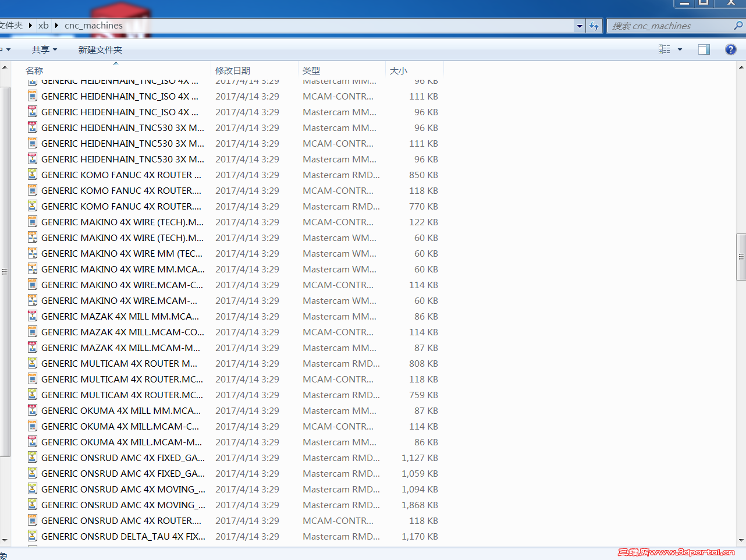
Task: Click icon of ONSRUD DELTA_TAU 4X FIX file
Action: pos(33,536)
